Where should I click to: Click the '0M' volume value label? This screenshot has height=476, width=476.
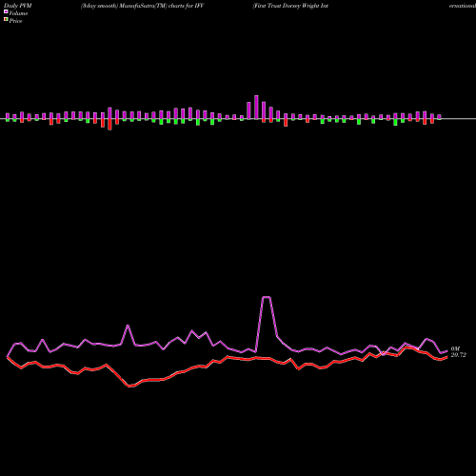tap(455, 348)
